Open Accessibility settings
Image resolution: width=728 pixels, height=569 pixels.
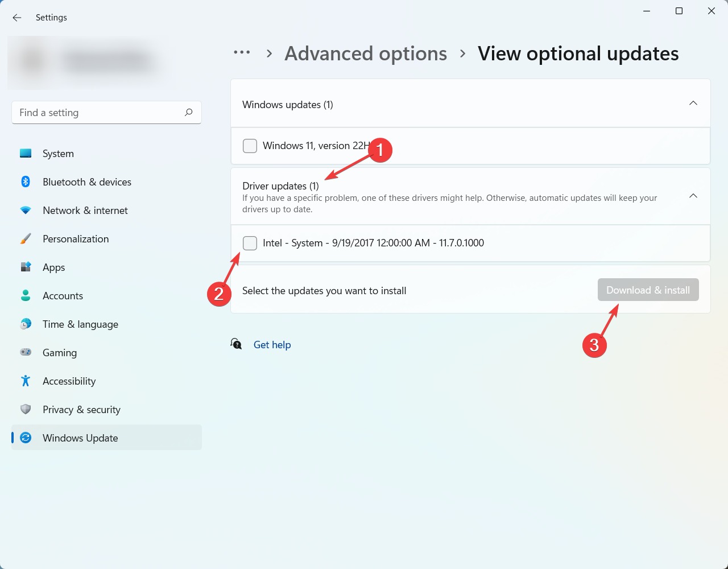coord(107,381)
